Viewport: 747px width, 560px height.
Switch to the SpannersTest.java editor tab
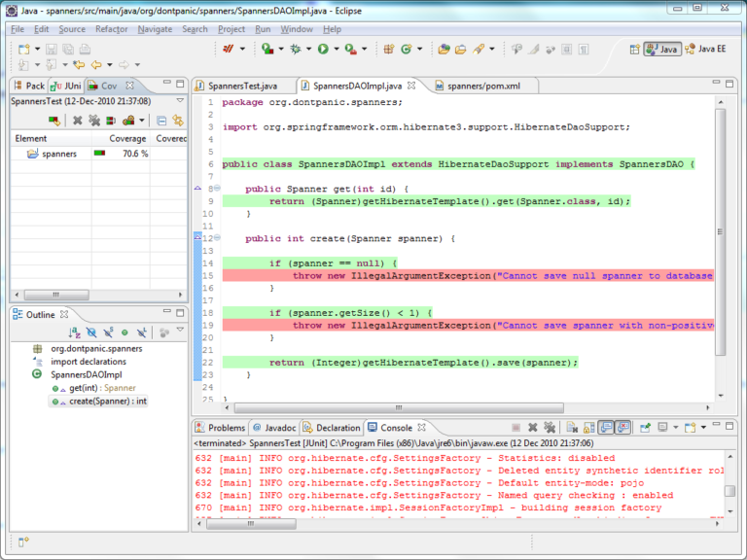tap(243, 86)
